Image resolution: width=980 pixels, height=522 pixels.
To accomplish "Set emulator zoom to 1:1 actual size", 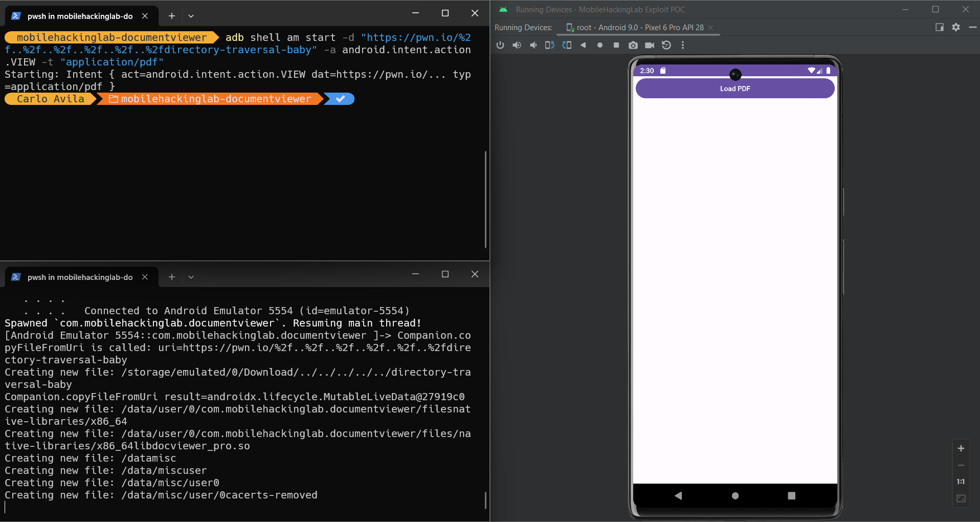I will coord(961,482).
